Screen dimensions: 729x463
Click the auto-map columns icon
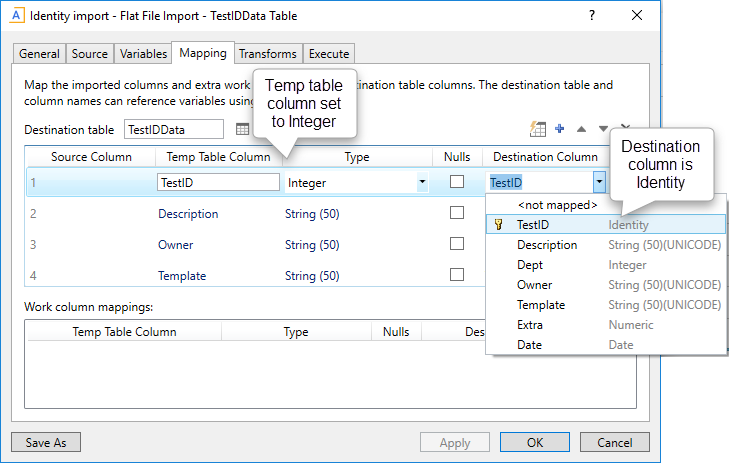pos(538,129)
